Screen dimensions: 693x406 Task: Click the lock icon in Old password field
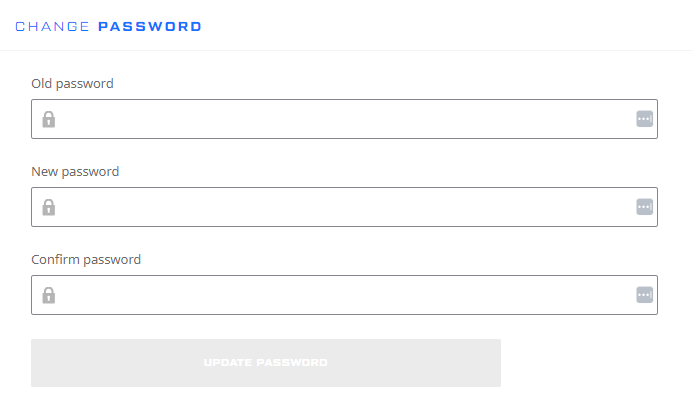click(49, 119)
